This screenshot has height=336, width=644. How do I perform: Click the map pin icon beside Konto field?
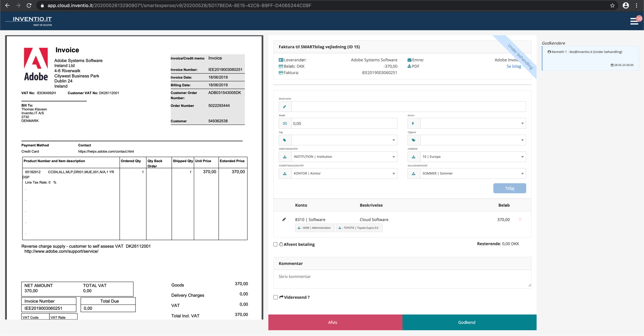pos(414,123)
